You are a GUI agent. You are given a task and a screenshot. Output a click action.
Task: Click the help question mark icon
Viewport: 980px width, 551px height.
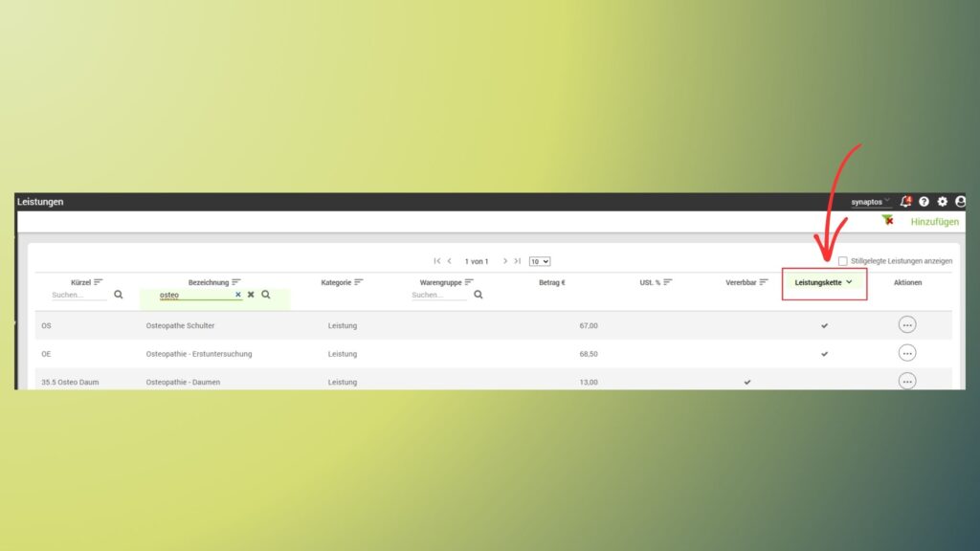[x=924, y=202]
